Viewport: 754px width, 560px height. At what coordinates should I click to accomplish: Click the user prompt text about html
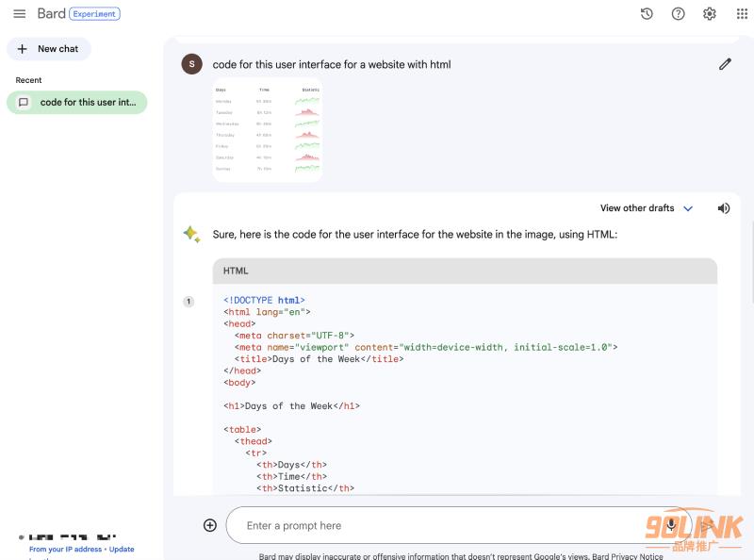tap(332, 64)
